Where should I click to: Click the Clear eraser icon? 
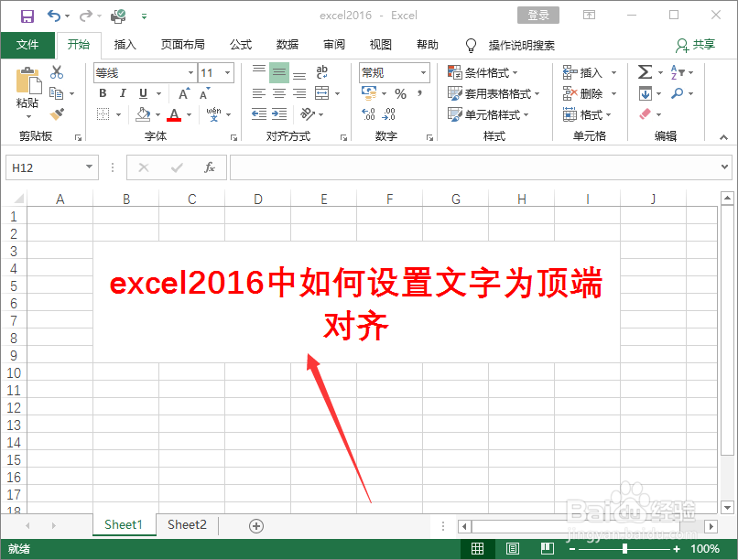(645, 113)
